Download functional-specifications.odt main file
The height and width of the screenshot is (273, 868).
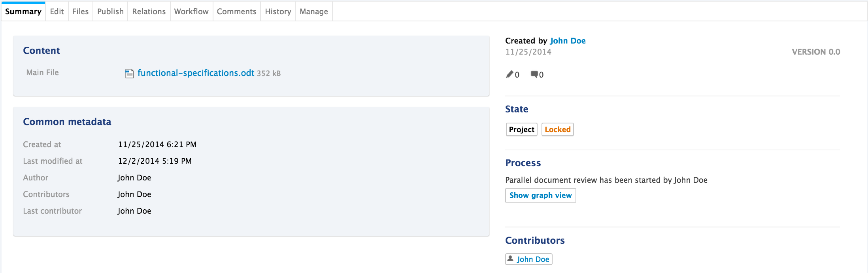196,73
